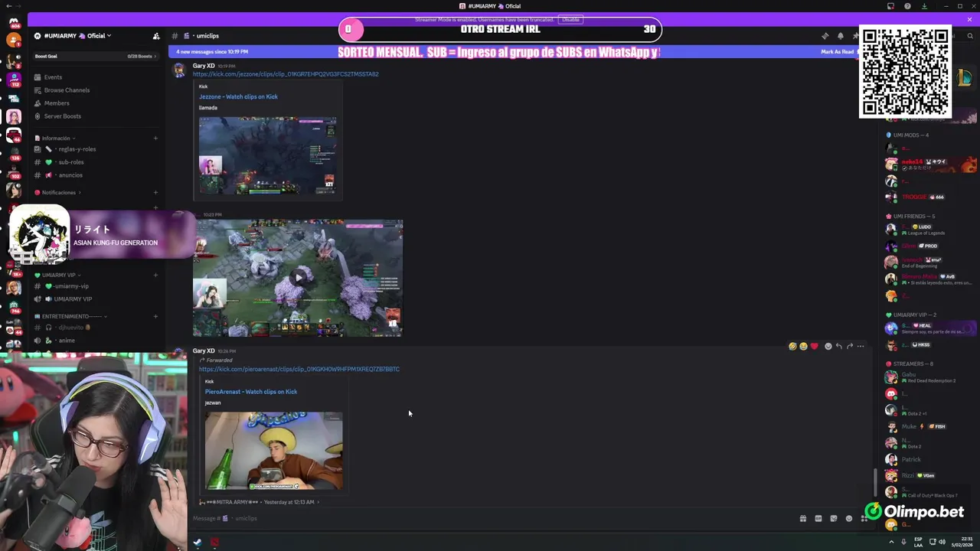Screen dimensions: 980x551
Task: Click the taskbar volume icon
Action: click(942, 543)
